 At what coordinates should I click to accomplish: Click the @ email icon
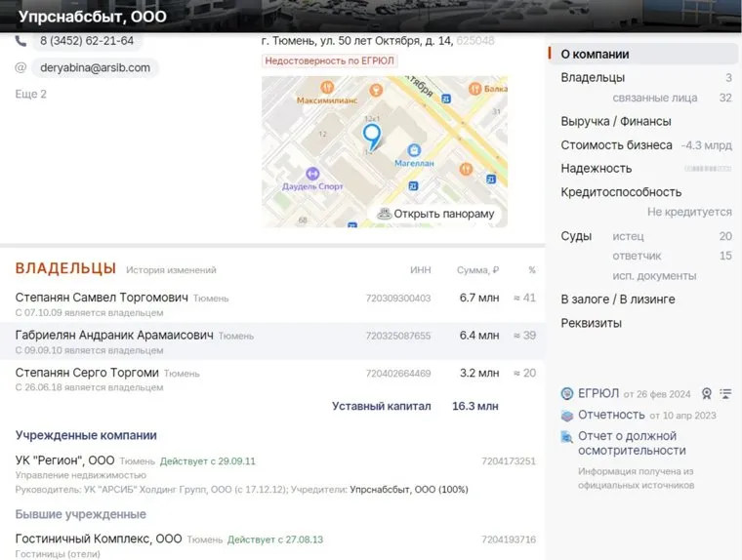coord(21,67)
